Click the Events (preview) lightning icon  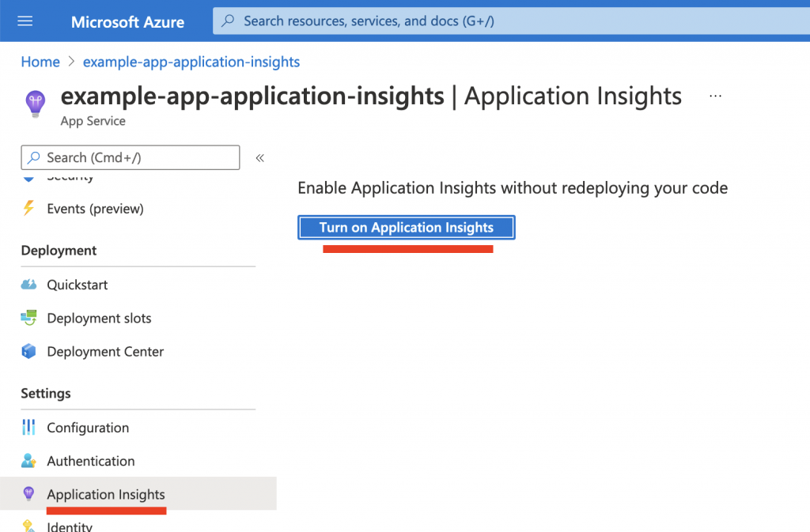pyautogui.click(x=29, y=208)
